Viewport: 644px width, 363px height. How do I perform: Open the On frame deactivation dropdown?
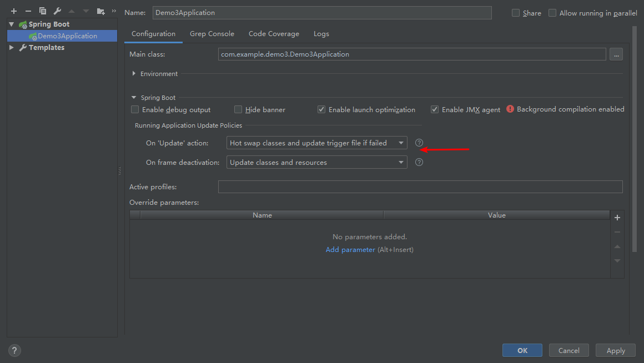point(317,162)
